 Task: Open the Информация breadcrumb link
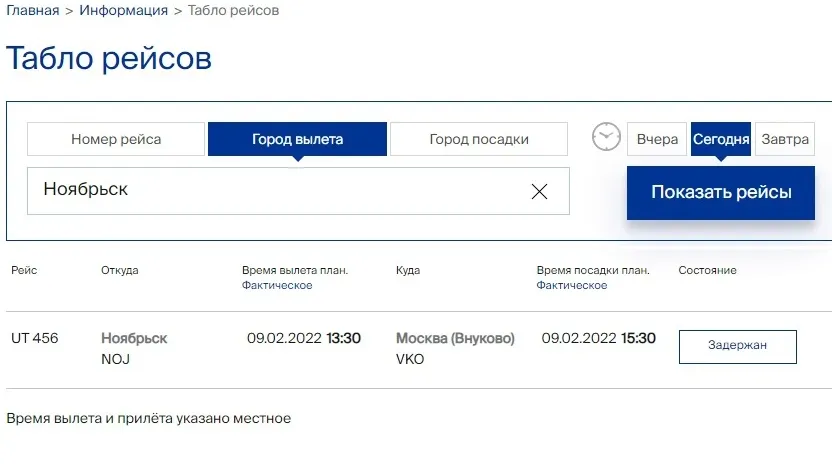[x=124, y=11]
